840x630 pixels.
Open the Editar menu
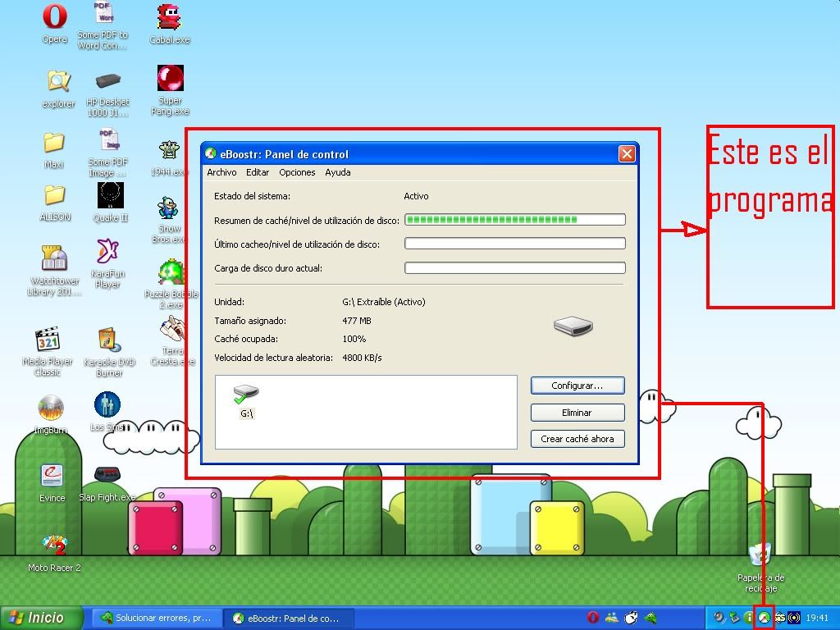pyautogui.click(x=258, y=172)
